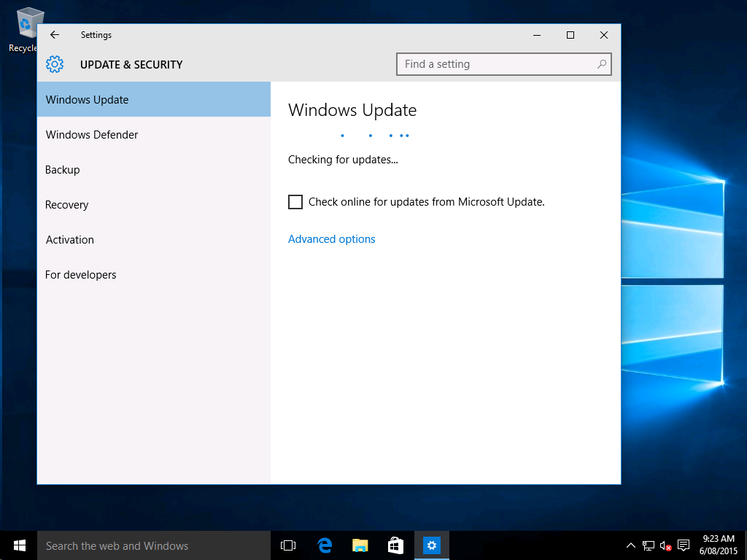The image size is (747, 560).
Task: Click the Find a setting search box
Action: (x=503, y=64)
